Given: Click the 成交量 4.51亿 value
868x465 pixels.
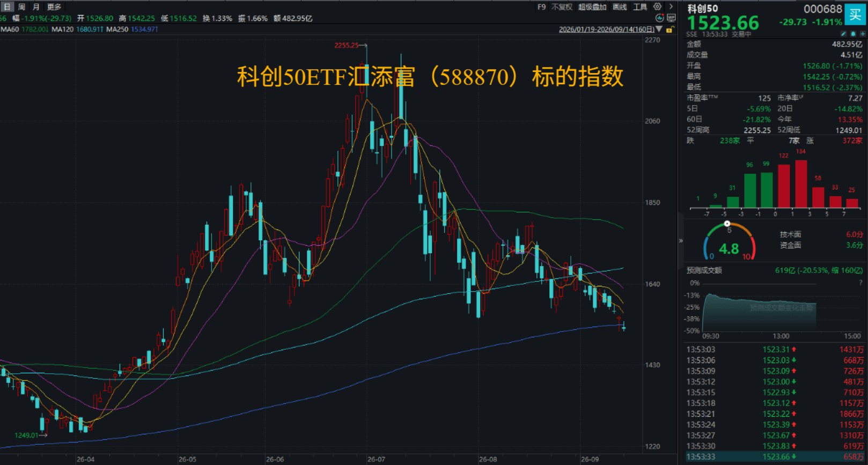Looking at the screenshot, I should 851,55.
